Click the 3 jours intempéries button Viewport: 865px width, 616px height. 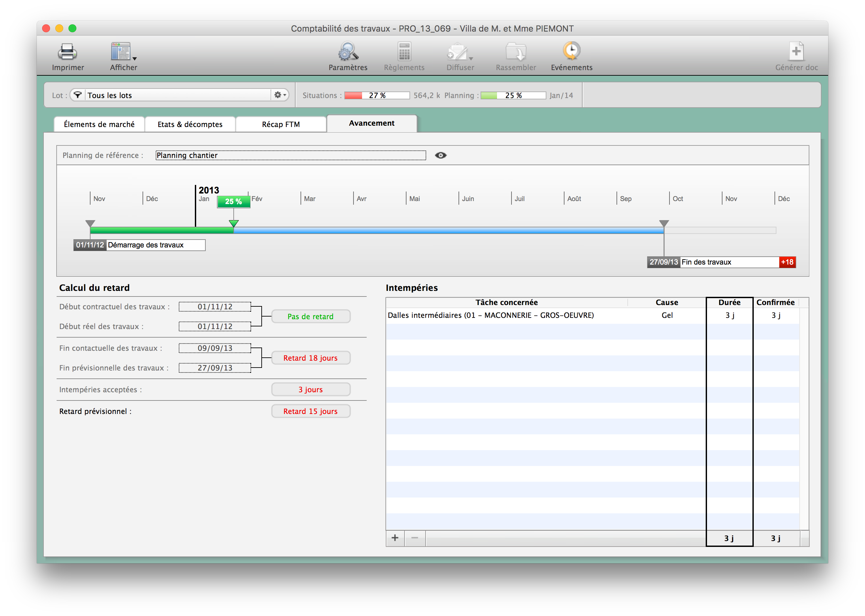tap(310, 389)
